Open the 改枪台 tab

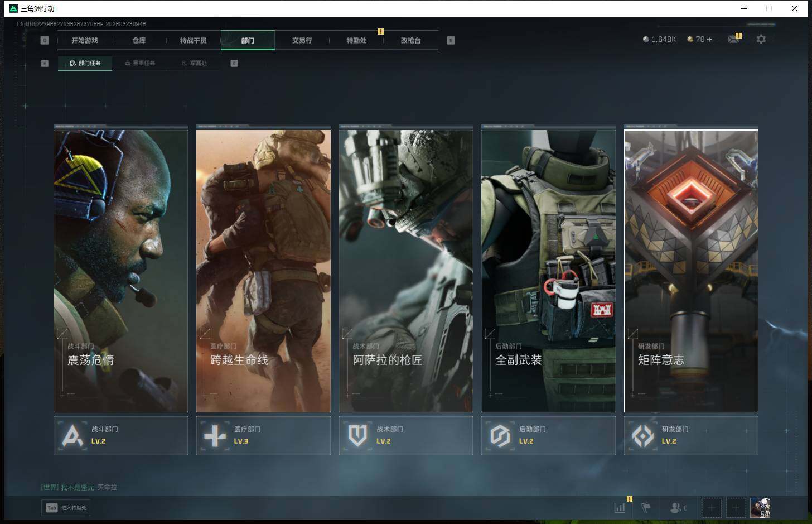coord(410,40)
